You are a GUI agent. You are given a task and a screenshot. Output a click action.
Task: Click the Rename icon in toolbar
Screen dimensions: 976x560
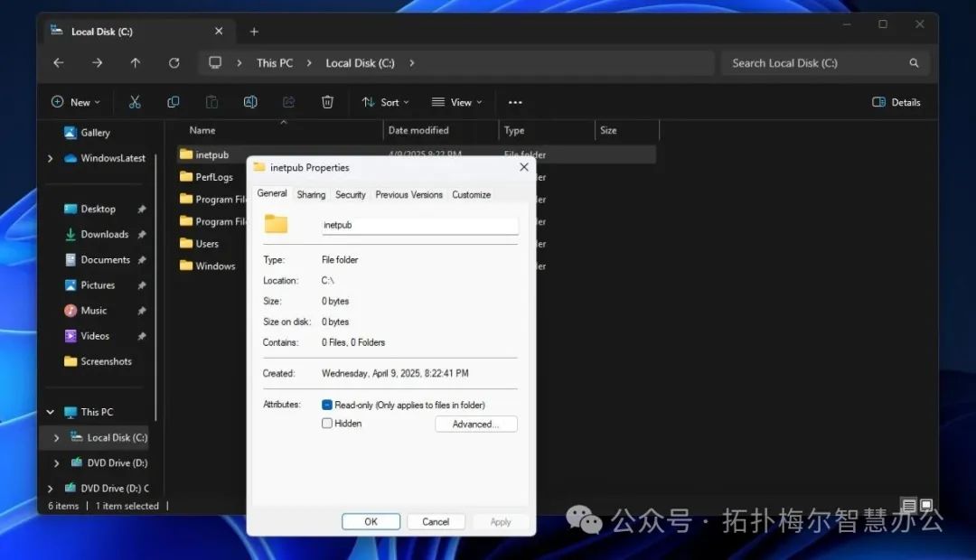pyautogui.click(x=250, y=102)
